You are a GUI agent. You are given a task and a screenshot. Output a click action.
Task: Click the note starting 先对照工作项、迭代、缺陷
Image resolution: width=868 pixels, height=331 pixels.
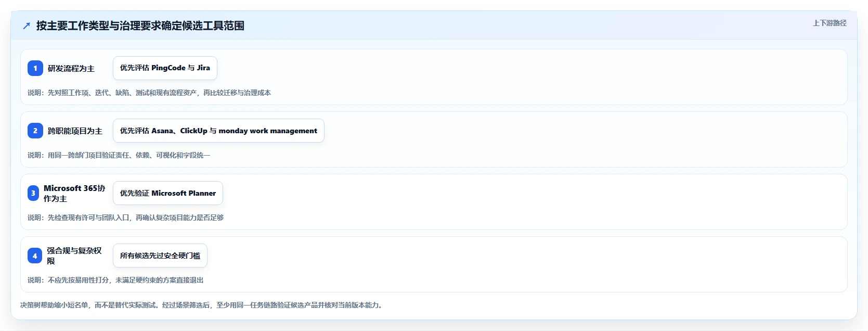[x=149, y=93]
